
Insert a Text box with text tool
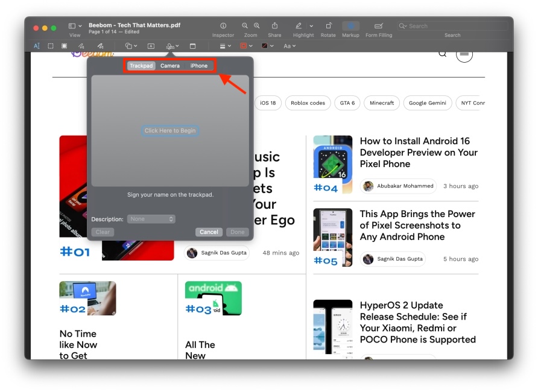(151, 46)
